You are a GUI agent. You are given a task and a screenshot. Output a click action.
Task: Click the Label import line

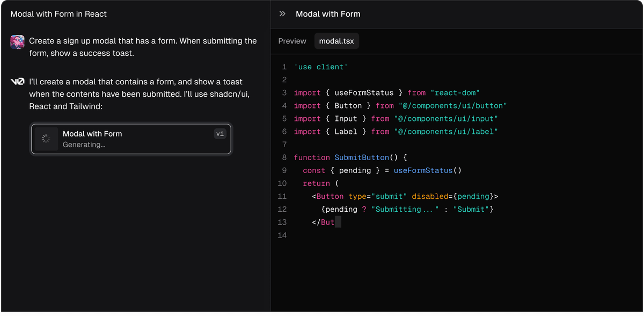tap(396, 132)
